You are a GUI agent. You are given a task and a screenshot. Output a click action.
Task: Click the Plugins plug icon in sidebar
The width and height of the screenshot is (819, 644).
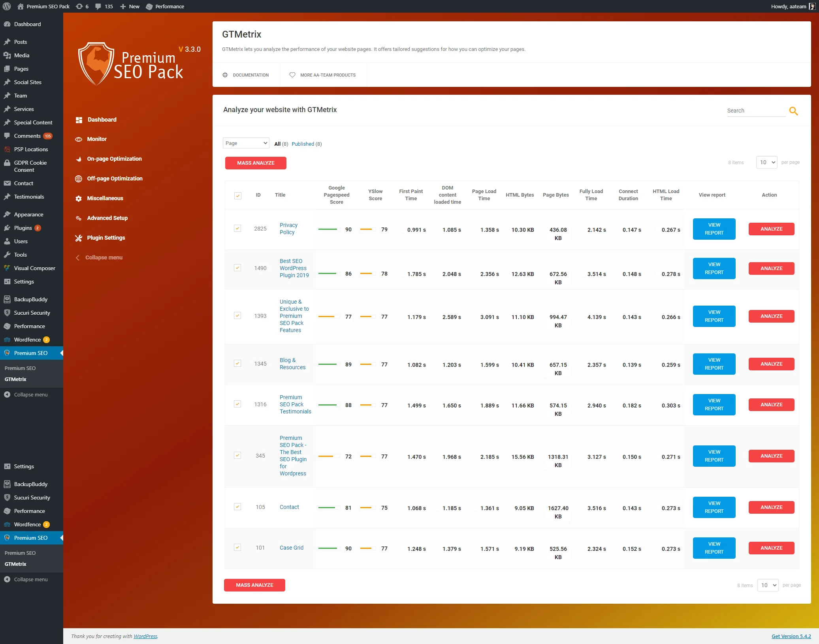(7, 228)
